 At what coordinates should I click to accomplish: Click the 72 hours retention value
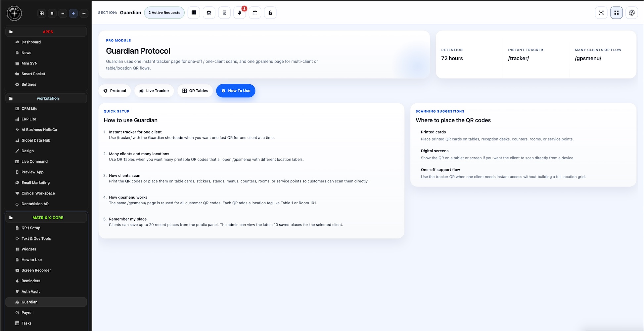452,58
